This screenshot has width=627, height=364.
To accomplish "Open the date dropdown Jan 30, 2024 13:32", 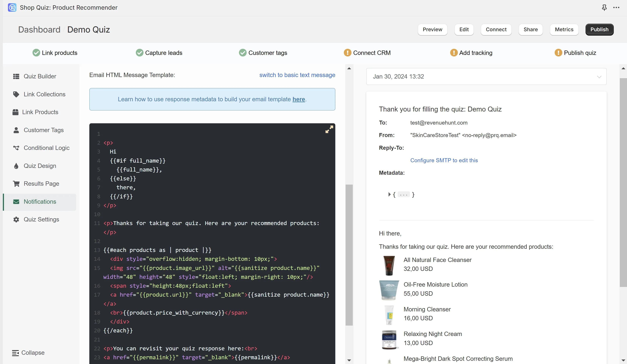I will point(486,77).
